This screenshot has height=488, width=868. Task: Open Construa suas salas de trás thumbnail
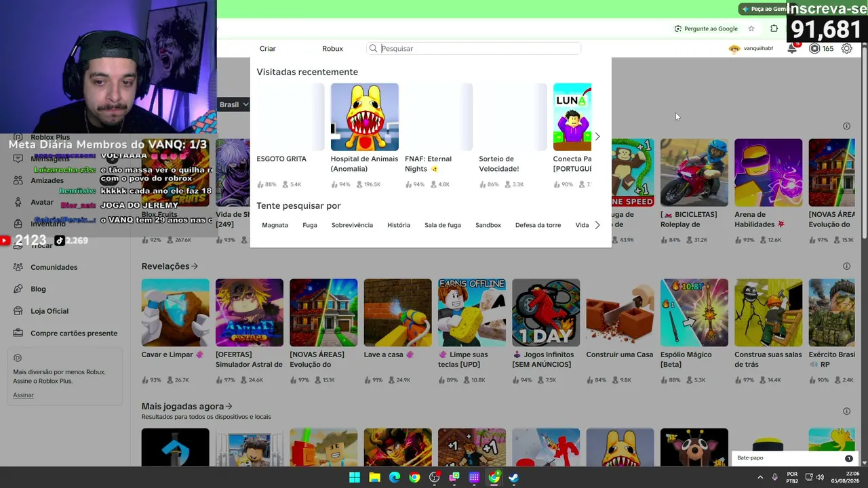tap(768, 312)
